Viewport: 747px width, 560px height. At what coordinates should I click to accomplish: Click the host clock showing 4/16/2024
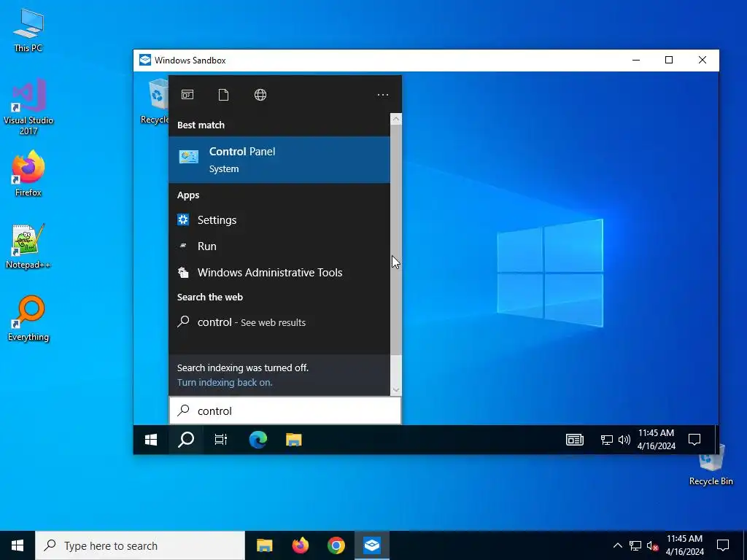(684, 545)
